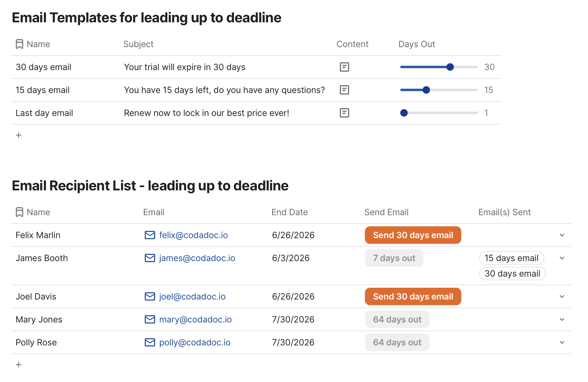Click envelope icon next to felix@codadoc.io
588x382 pixels.
[150, 235]
